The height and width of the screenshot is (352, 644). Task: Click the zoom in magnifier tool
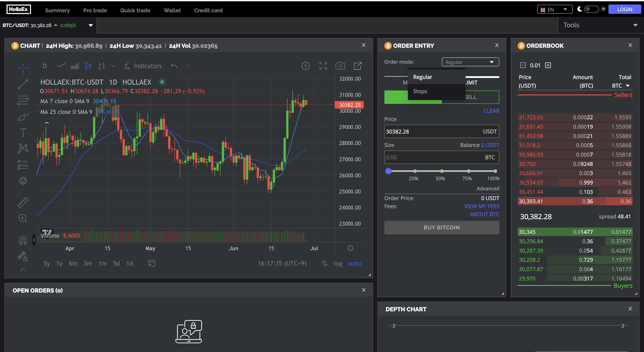23,218
